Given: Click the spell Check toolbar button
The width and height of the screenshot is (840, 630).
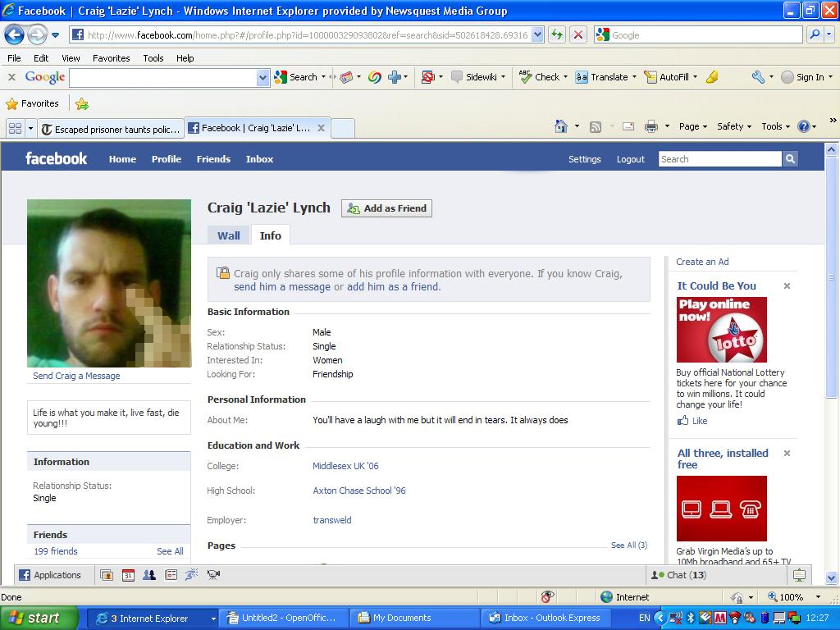Looking at the screenshot, I should tap(540, 77).
